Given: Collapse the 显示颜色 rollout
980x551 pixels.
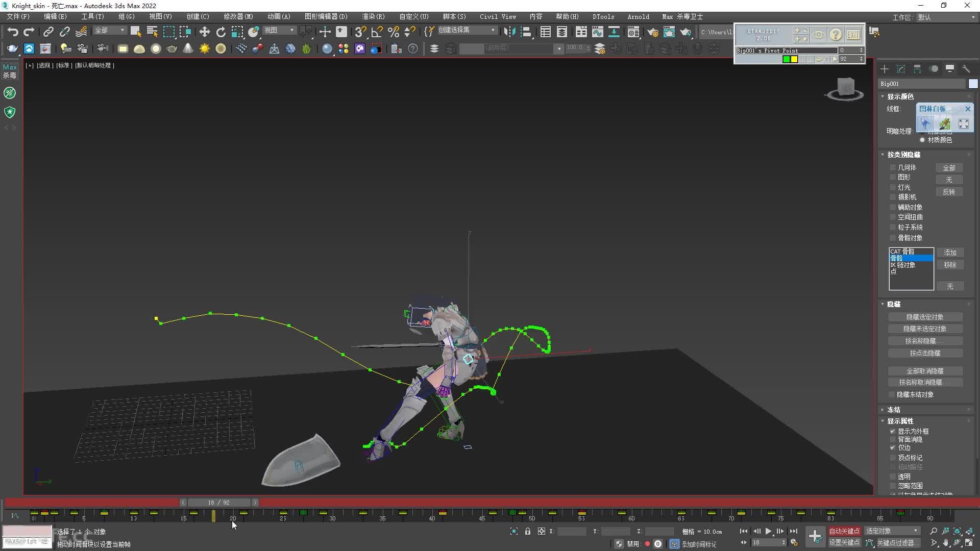Looking at the screenshot, I should pos(900,96).
